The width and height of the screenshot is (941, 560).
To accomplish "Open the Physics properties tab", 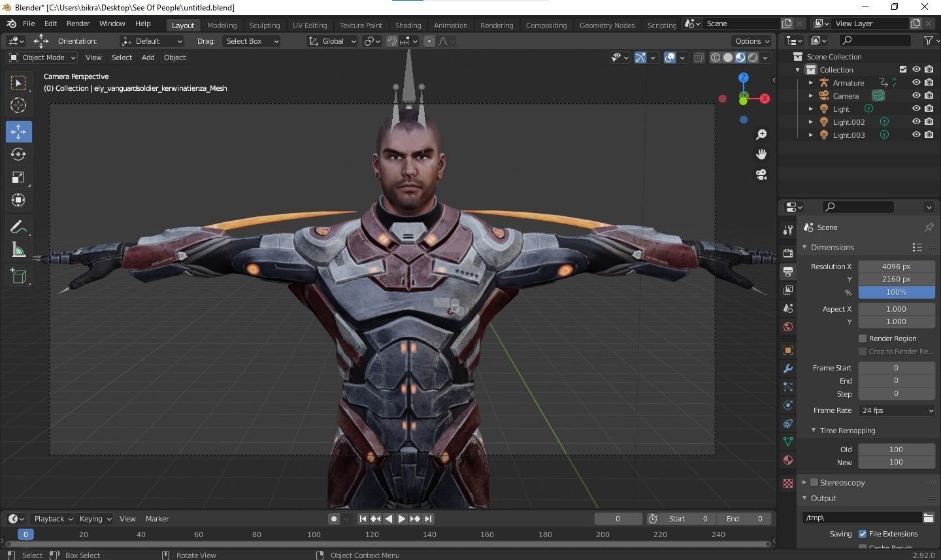I will [x=788, y=405].
